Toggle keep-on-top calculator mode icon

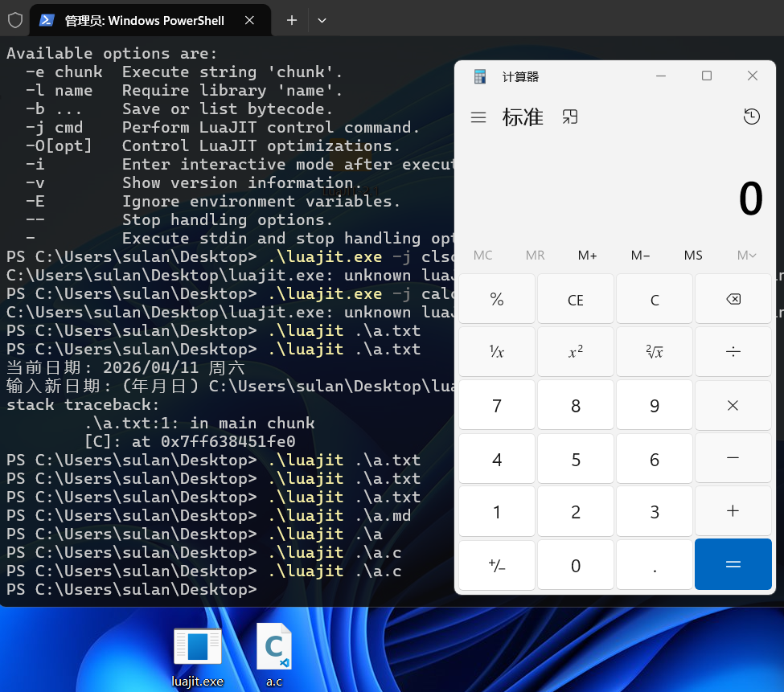tap(570, 117)
